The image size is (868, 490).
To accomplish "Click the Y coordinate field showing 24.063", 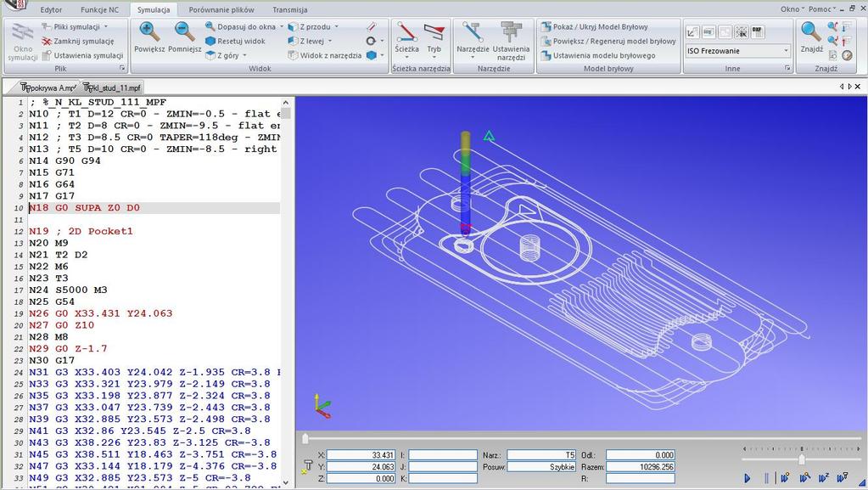I will coord(361,467).
